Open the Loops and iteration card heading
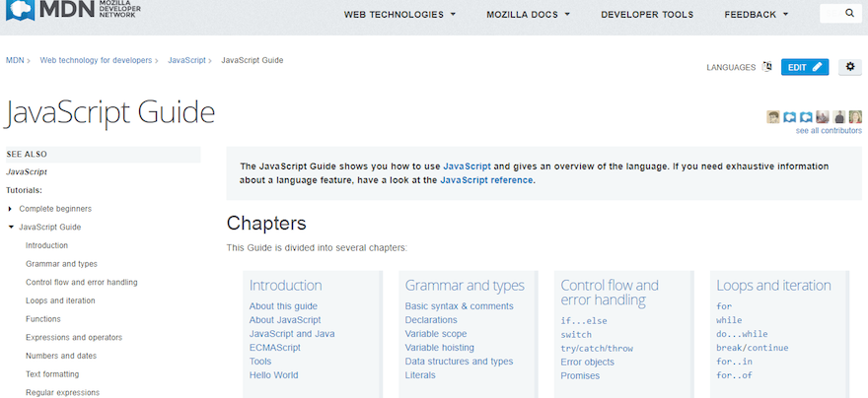This screenshot has height=398, width=868. point(773,286)
